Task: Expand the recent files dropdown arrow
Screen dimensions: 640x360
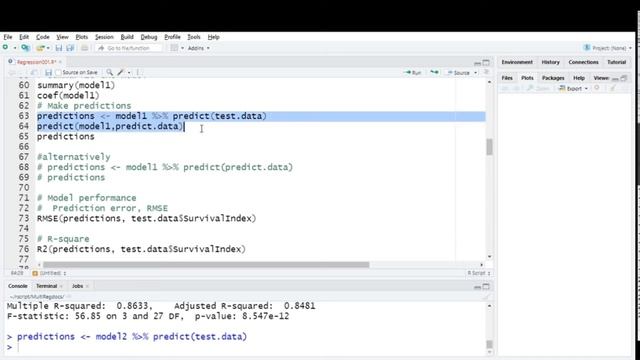Action: [x=48, y=48]
